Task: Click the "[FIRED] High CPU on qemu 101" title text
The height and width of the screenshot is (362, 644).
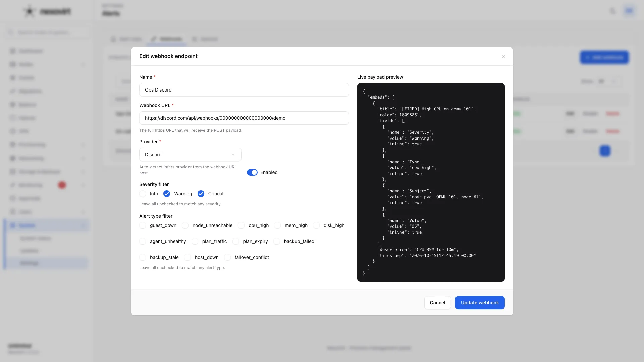Action: pyautogui.click(x=437, y=109)
